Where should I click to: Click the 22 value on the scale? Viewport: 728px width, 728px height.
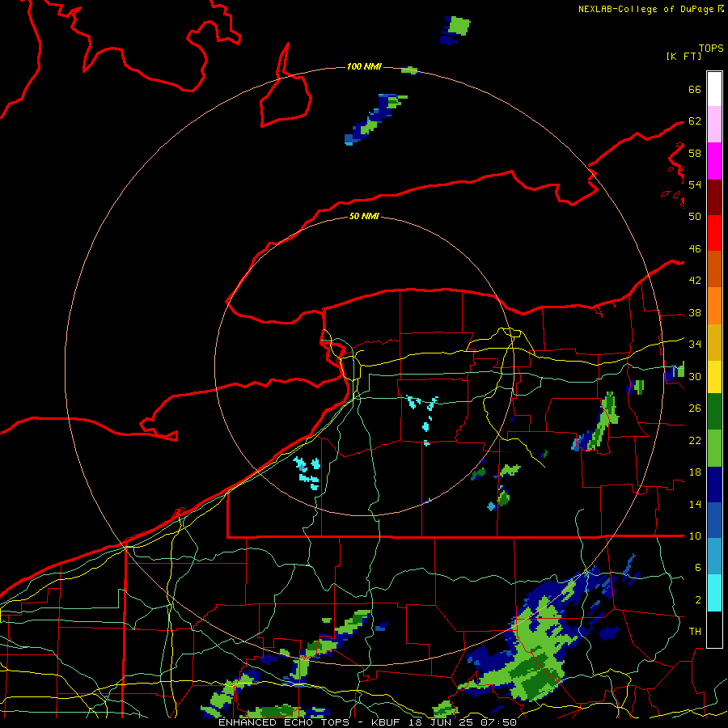[695, 441]
